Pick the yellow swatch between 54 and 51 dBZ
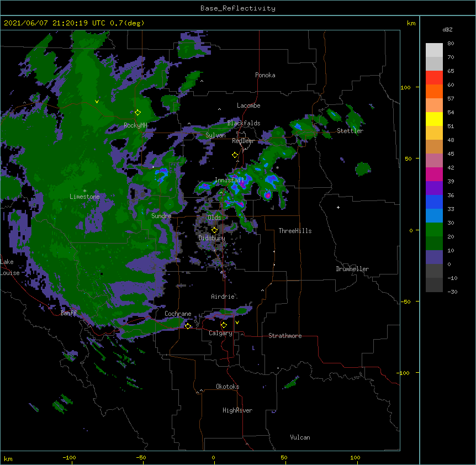The width and height of the screenshot is (476, 465). (x=434, y=119)
